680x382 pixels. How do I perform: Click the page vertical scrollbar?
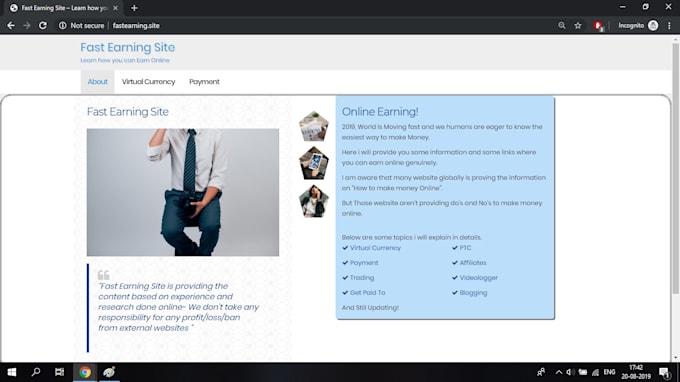coord(675,169)
